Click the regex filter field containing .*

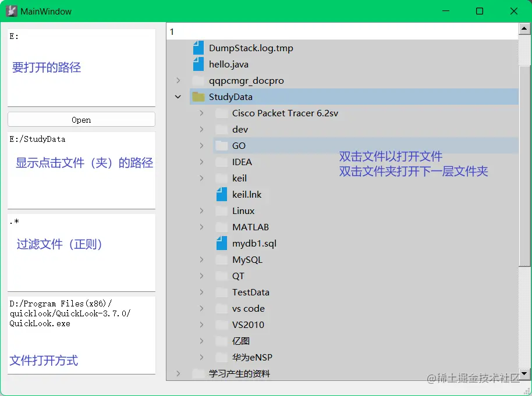[81, 253]
